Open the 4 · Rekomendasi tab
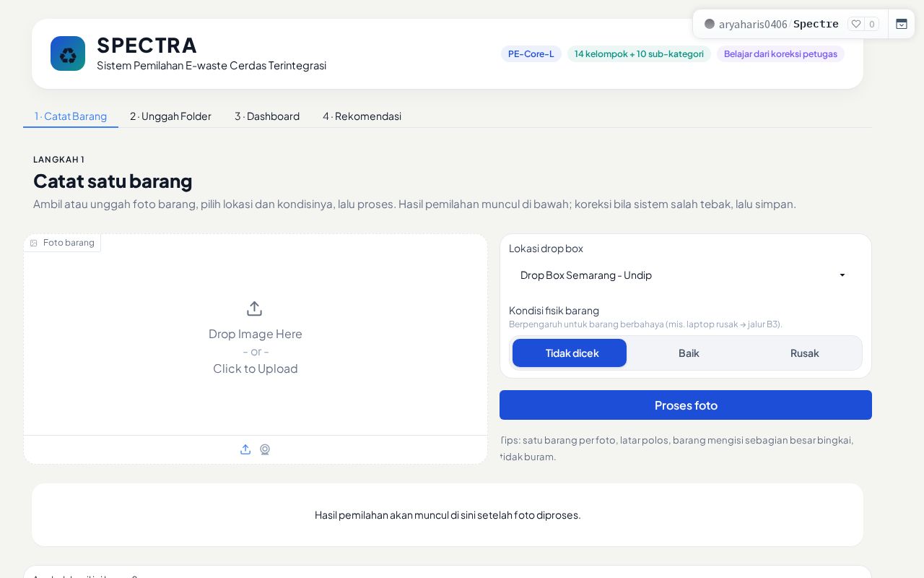This screenshot has width=924, height=578. tap(362, 116)
